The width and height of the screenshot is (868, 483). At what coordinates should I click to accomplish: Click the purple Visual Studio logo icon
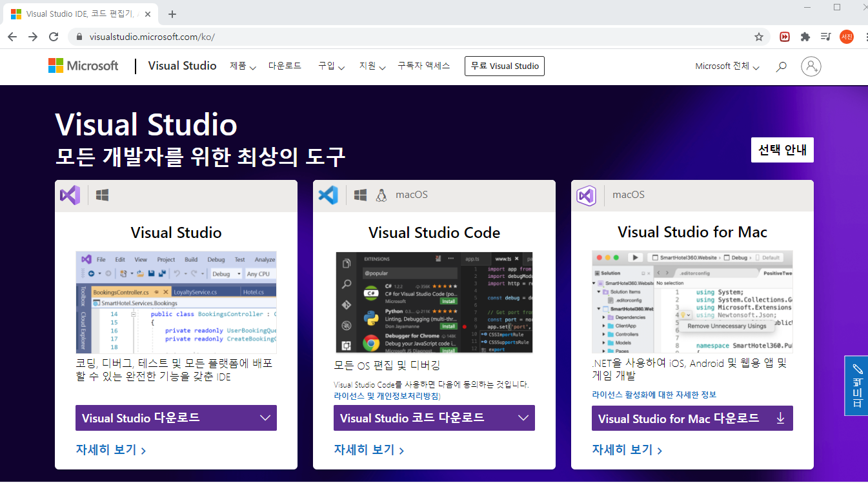pyautogui.click(x=70, y=195)
